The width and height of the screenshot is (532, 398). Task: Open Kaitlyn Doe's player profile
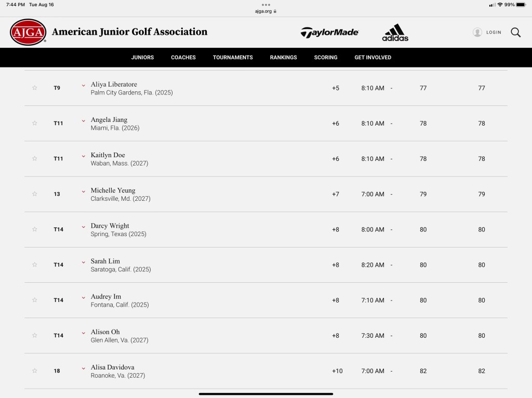[108, 155]
